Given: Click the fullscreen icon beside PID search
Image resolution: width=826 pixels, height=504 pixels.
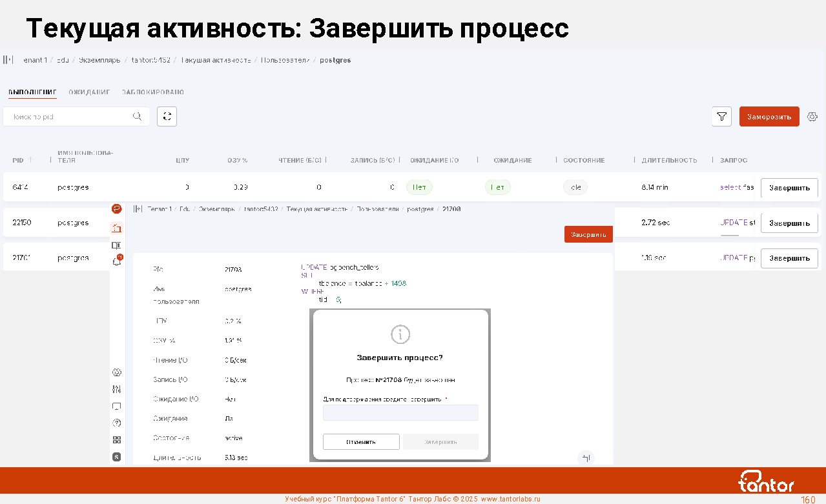Looking at the screenshot, I should (167, 116).
